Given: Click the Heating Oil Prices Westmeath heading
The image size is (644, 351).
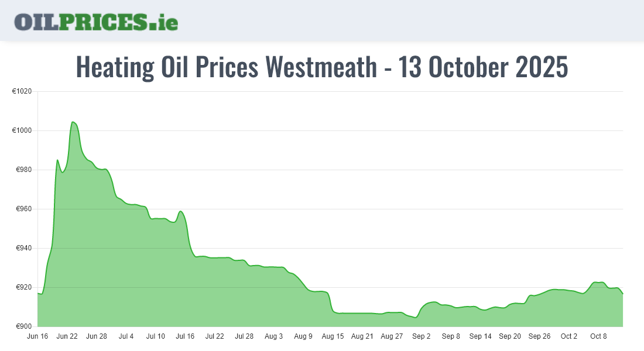Looking at the screenshot, I should pyautogui.click(x=322, y=67).
